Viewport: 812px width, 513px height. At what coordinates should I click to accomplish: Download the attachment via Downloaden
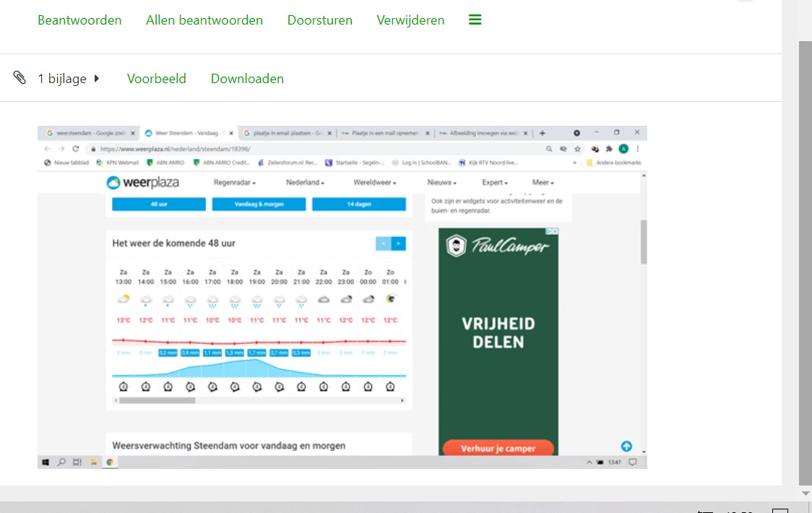(x=247, y=78)
